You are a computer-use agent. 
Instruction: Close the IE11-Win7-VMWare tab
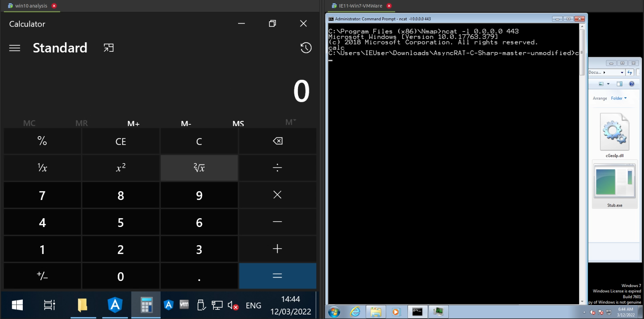[x=389, y=6]
